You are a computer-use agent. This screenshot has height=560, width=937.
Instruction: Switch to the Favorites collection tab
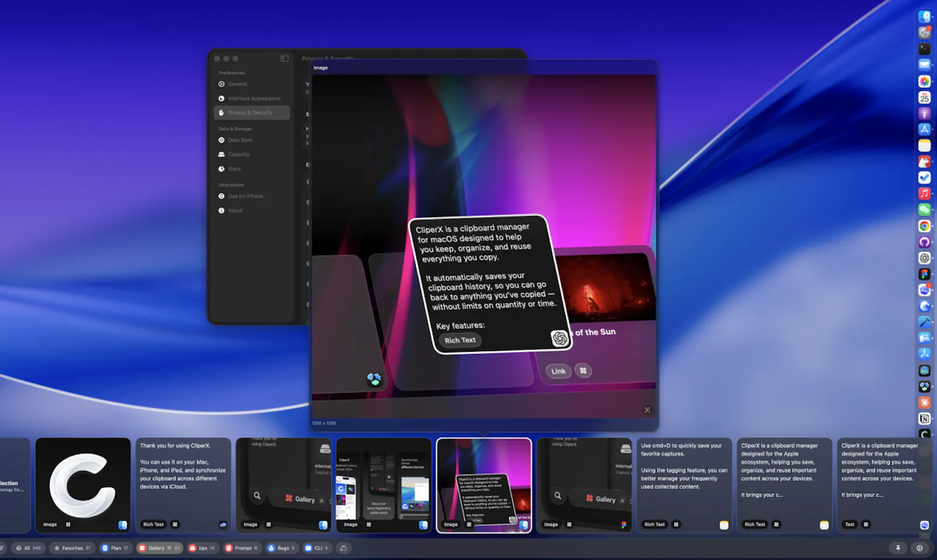[72, 548]
